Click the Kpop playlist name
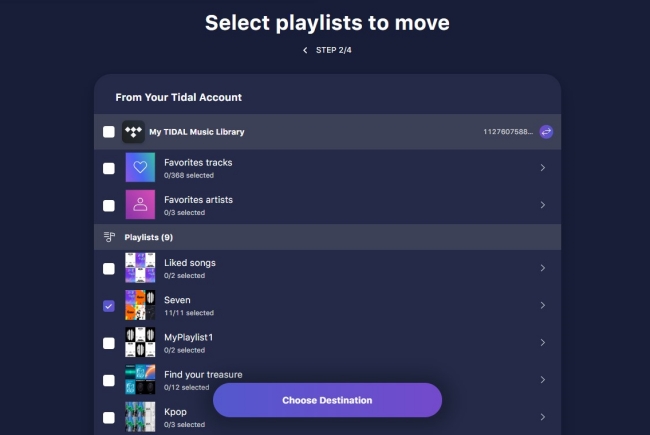The image size is (650, 435). [x=175, y=412]
